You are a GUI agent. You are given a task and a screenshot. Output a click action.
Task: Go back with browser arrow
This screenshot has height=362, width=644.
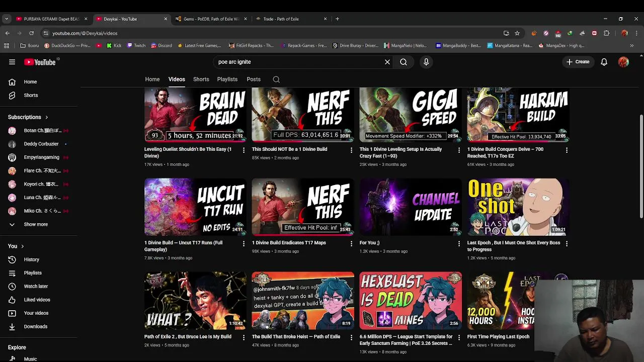point(7,33)
